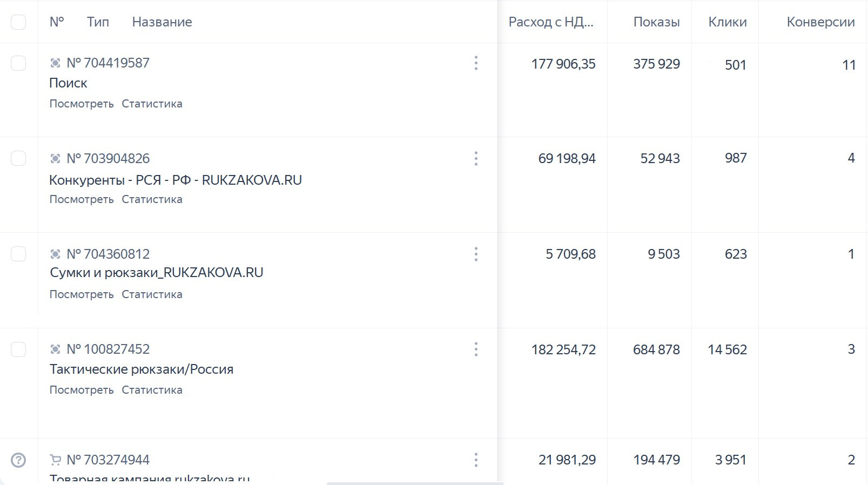Open the three-dot menu for campaign 704419587
The image size is (868, 485).
[x=476, y=63]
